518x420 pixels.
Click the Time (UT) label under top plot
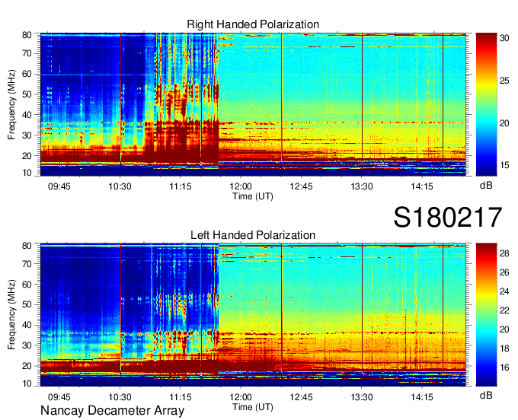pyautogui.click(x=253, y=196)
